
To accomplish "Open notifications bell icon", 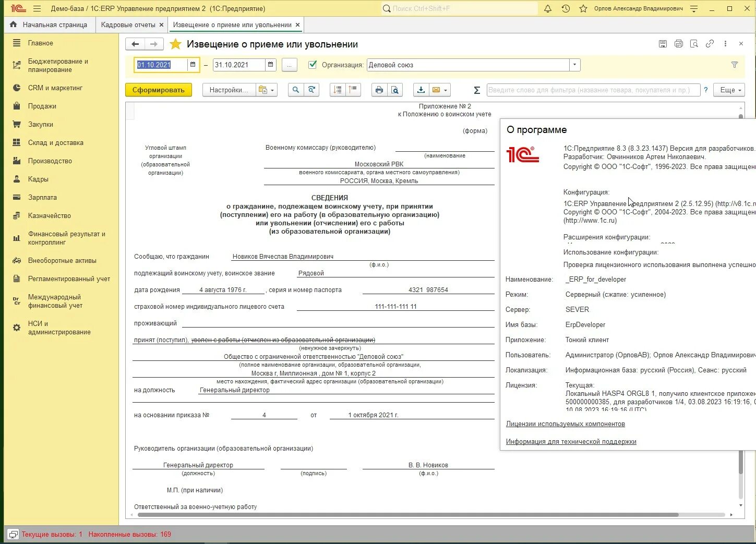I will point(548,8).
